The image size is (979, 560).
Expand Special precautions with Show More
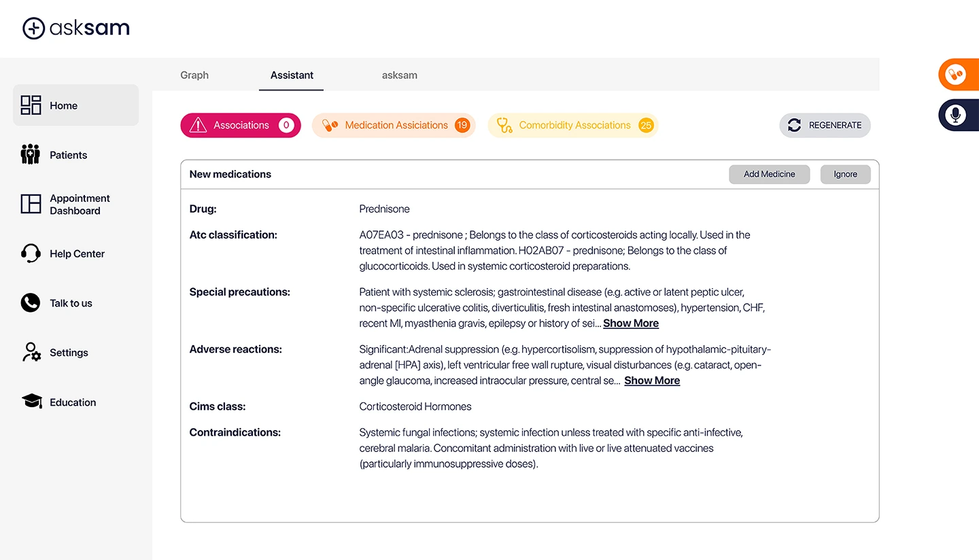coord(631,323)
